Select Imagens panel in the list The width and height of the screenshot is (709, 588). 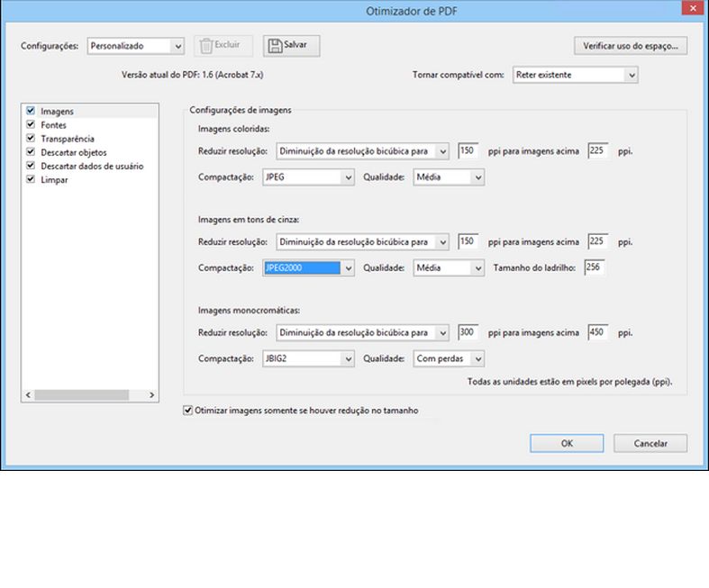(57, 111)
